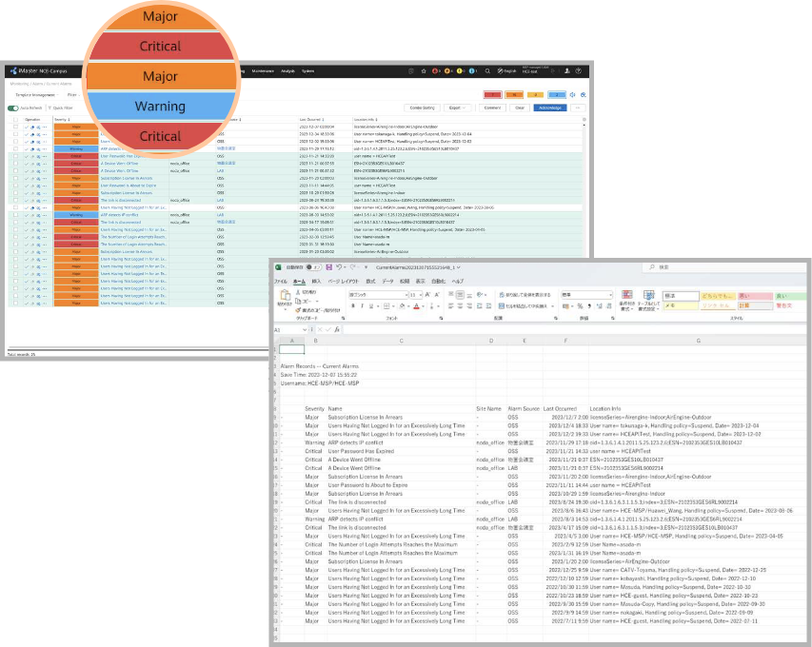812x647 pixels.
Task: Tick the select-all checkbox in table header
Action: [15, 120]
